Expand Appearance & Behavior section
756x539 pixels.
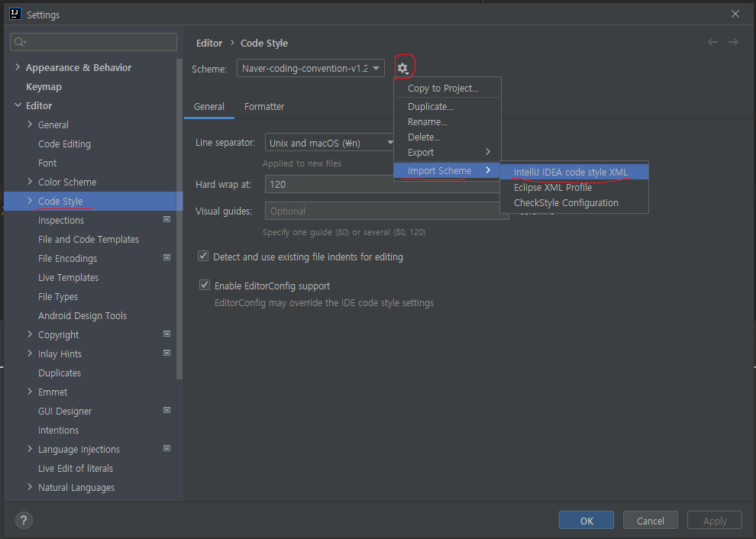click(x=18, y=67)
